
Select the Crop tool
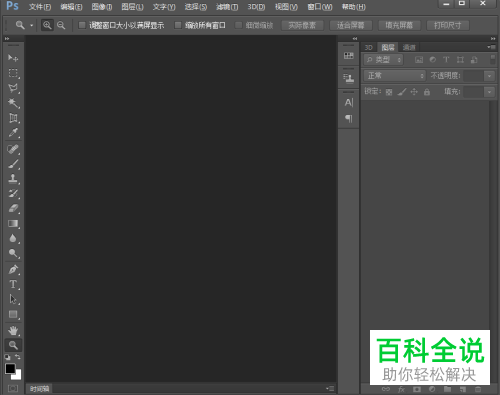click(13, 118)
